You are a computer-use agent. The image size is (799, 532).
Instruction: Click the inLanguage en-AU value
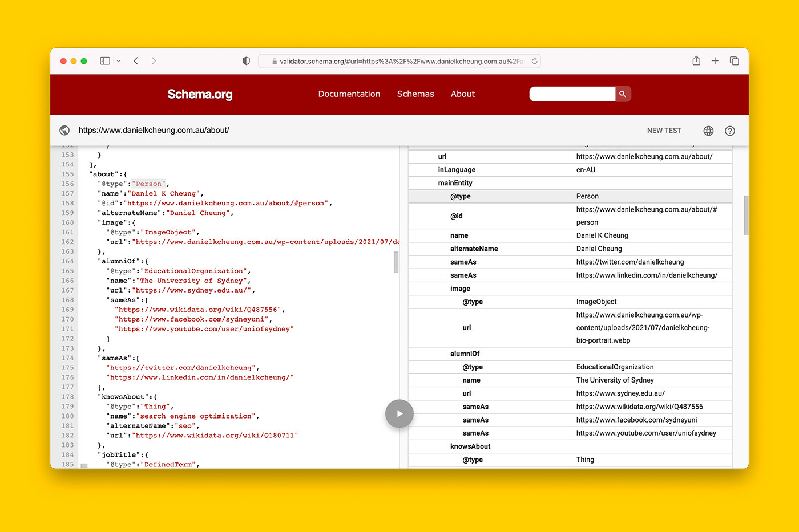(586, 170)
